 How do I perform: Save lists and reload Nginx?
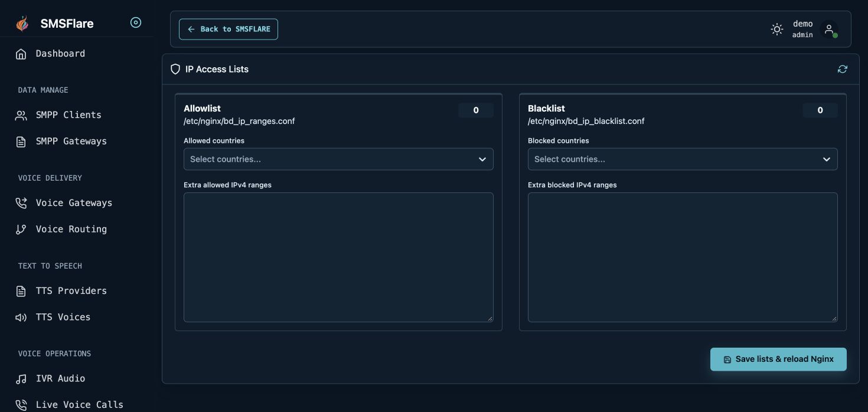click(x=778, y=359)
